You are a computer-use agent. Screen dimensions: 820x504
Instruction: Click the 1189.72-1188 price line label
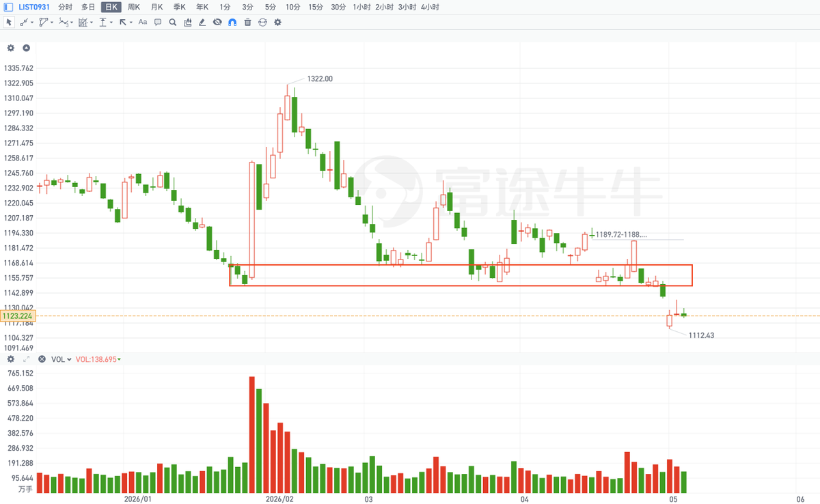[x=621, y=234]
